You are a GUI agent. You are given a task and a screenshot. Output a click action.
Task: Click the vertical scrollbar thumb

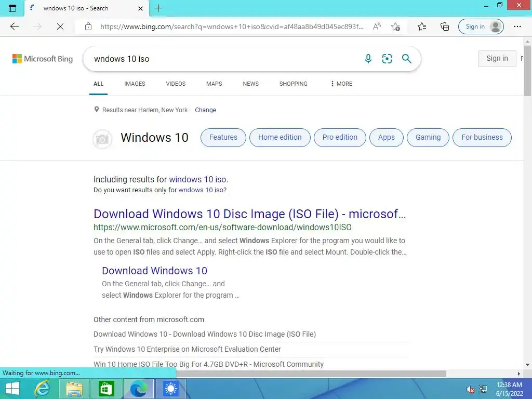(x=527, y=71)
